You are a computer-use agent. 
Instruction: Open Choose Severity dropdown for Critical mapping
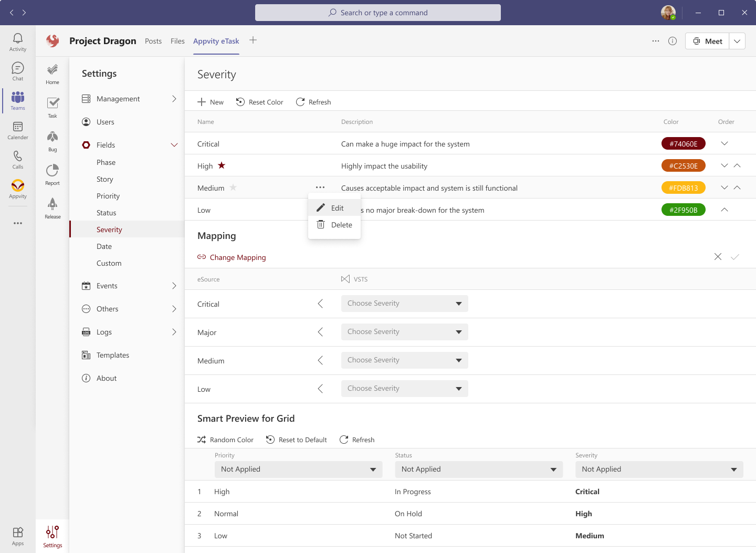[404, 304]
